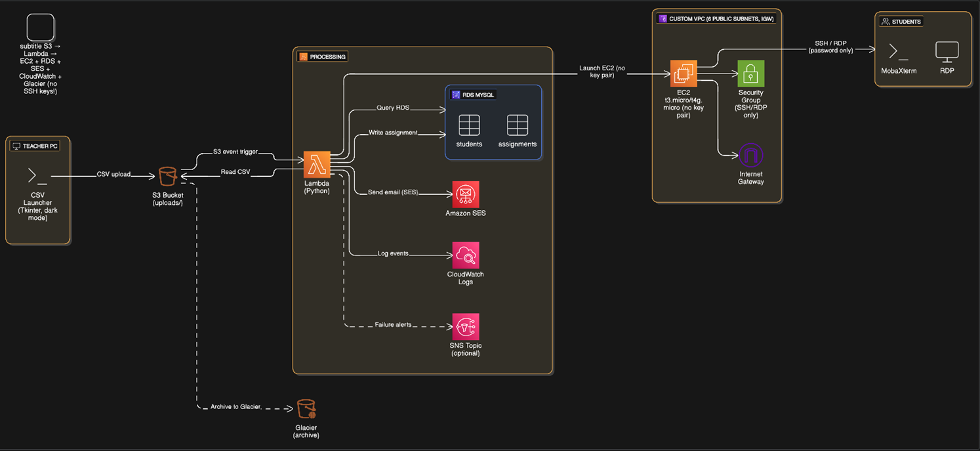Click the Processing group header icon
The width and height of the screenshot is (980, 451).
(303, 56)
